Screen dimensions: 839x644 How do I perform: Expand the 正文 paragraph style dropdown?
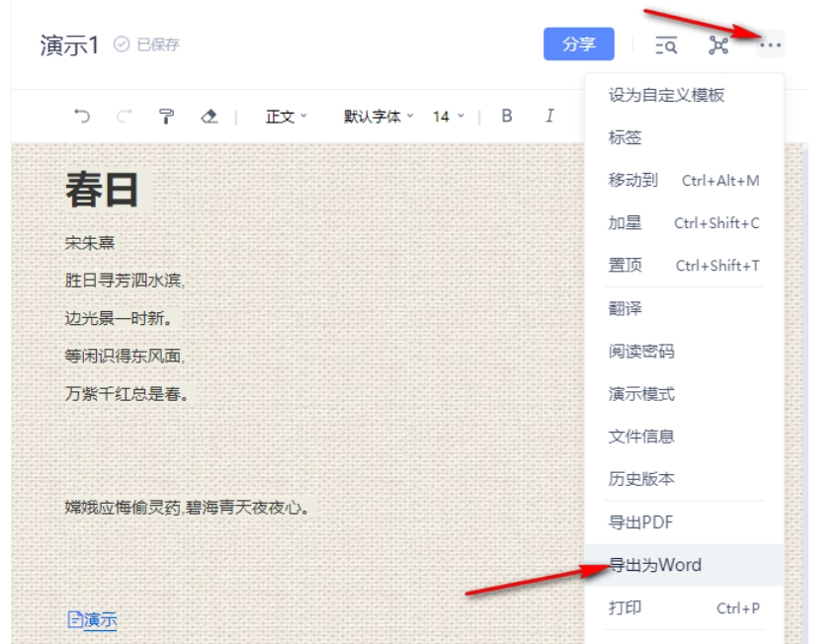[x=287, y=117]
